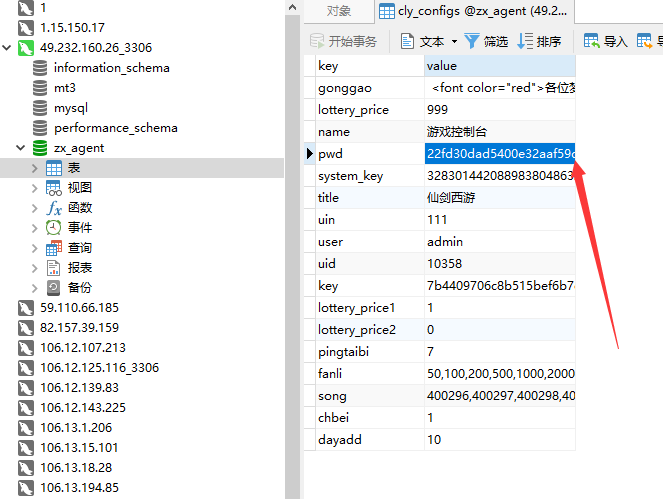Select the mysql database icon
The height and width of the screenshot is (499, 663).
(x=40, y=108)
